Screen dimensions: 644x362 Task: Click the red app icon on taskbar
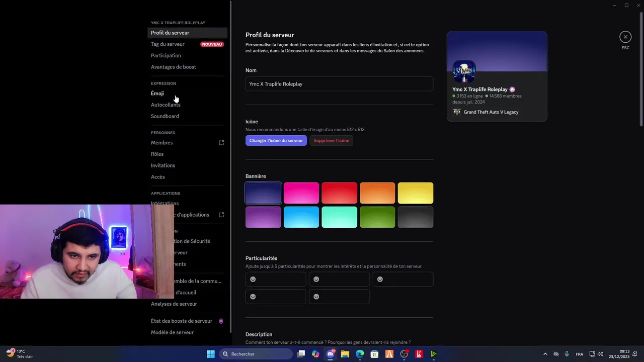pyautogui.click(x=419, y=354)
